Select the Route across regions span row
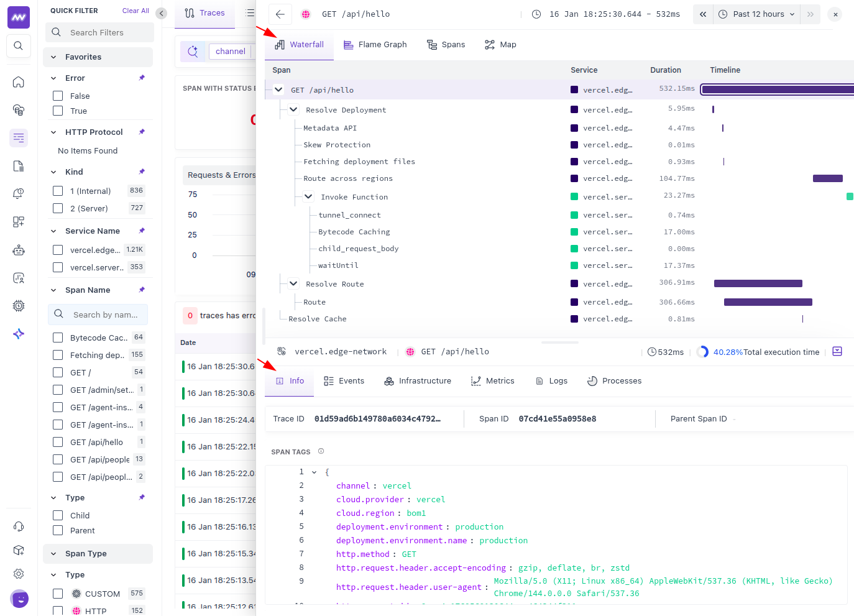 point(348,178)
